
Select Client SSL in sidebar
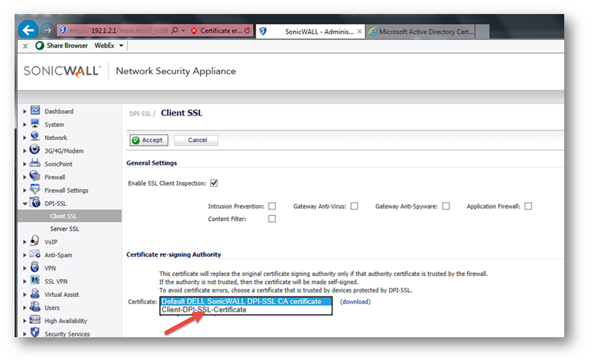point(69,216)
